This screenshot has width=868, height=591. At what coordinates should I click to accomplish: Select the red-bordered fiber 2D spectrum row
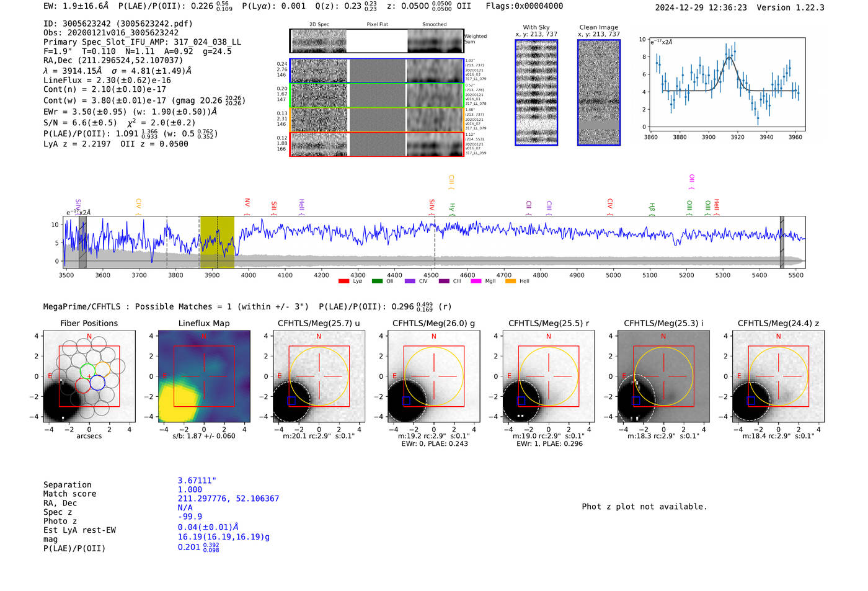(377, 144)
